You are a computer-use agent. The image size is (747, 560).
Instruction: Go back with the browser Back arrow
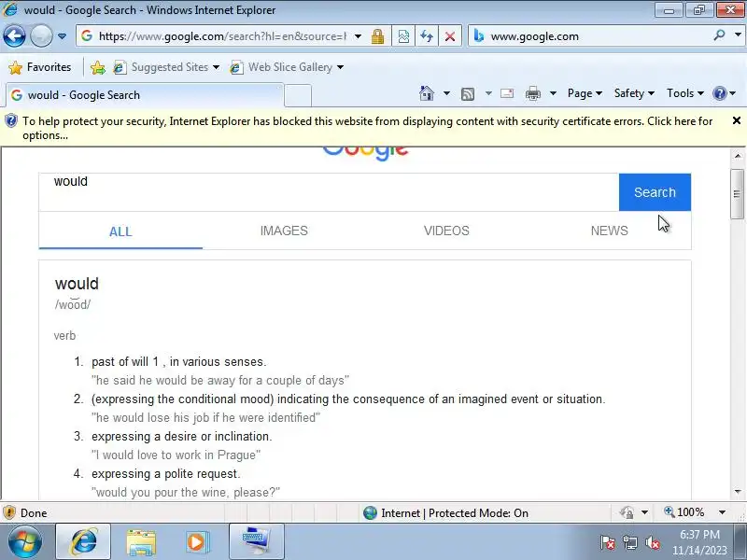coord(14,36)
